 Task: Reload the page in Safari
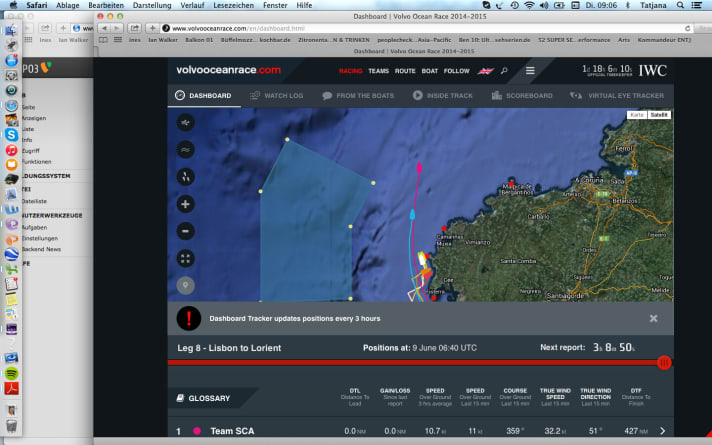[x=687, y=28]
